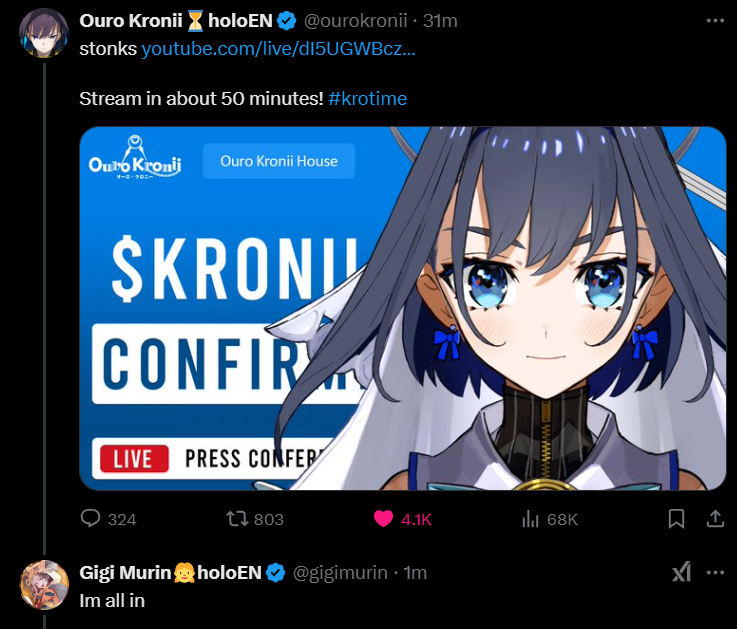This screenshot has width=737, height=629.
Task: Open the $KRONII stream thumbnail image
Action: [x=403, y=308]
